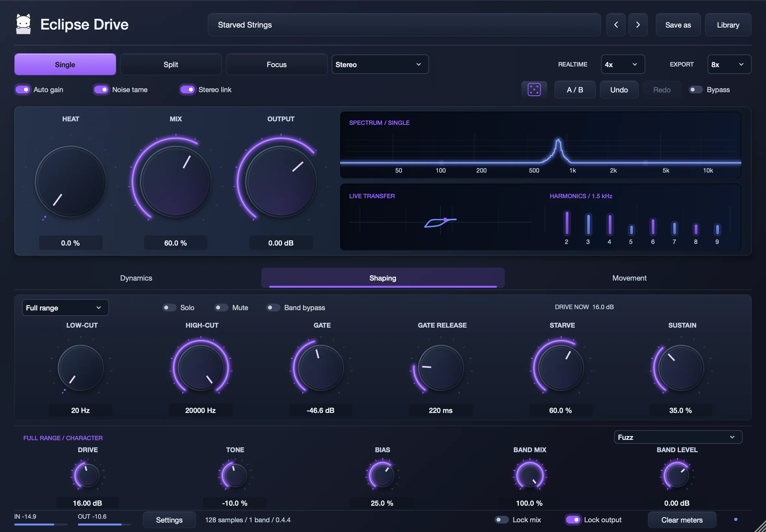
Task: Click the Eclipse Drive cat logo
Action: point(23,24)
